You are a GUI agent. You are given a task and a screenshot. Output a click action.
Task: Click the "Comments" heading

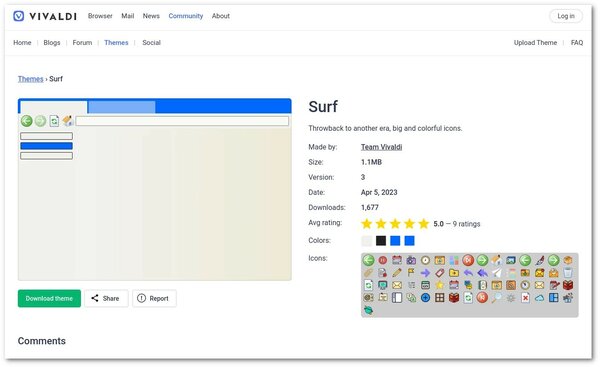pyautogui.click(x=42, y=341)
